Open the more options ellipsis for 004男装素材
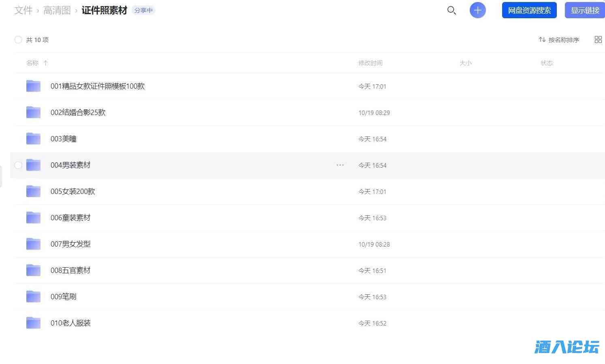The image size is (605, 364). point(340,165)
